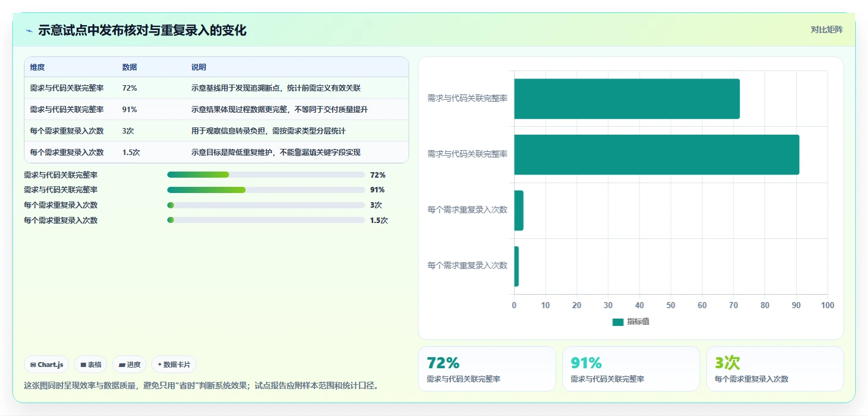This screenshot has height=416, width=868.
Task: Select the note starting with 示意结果体现过程数据更完整
Action: (279, 110)
